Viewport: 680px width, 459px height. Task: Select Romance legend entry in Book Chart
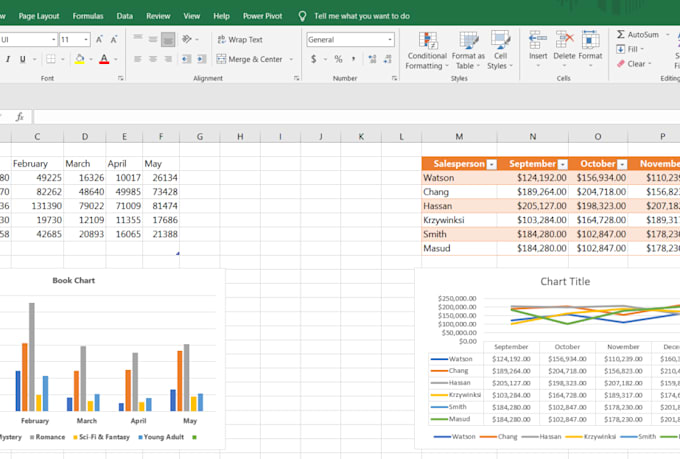[x=47, y=437]
